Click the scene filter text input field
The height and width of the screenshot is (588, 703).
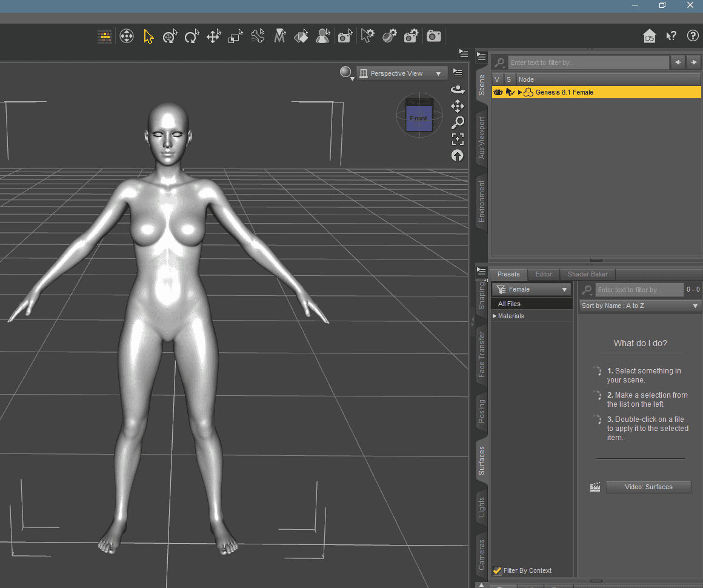click(588, 62)
